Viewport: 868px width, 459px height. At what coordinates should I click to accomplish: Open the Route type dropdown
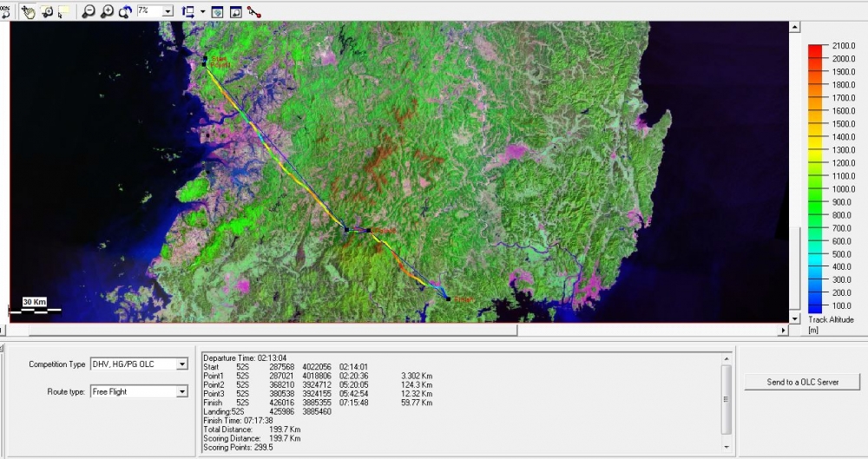coord(181,391)
